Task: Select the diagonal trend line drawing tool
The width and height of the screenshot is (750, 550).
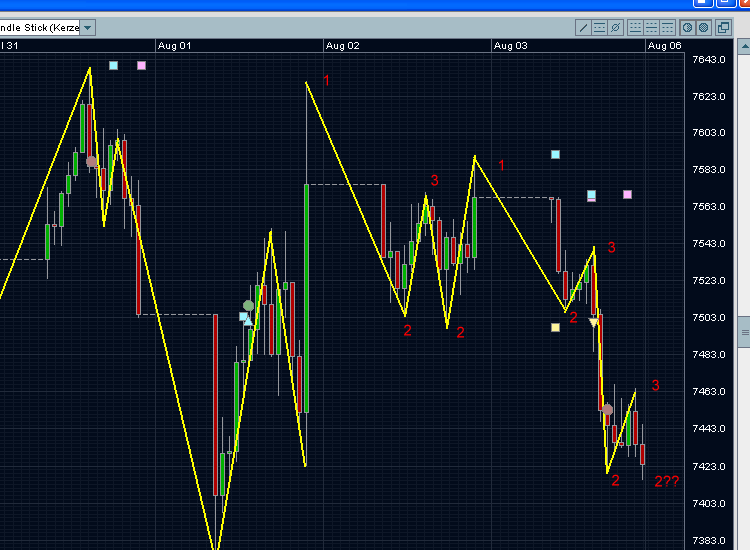Action: [584, 27]
